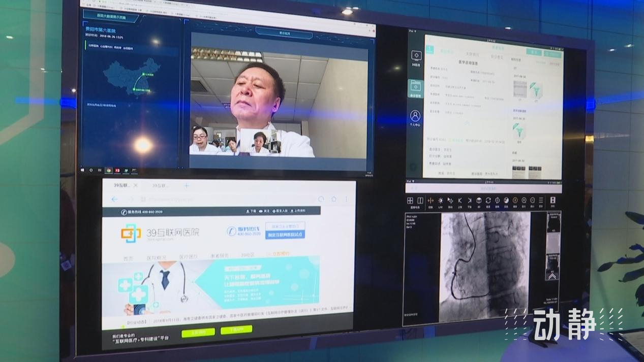Viewport: 644px width, 362px height.
Task: Click the browser home icon
Action: pos(334,199)
